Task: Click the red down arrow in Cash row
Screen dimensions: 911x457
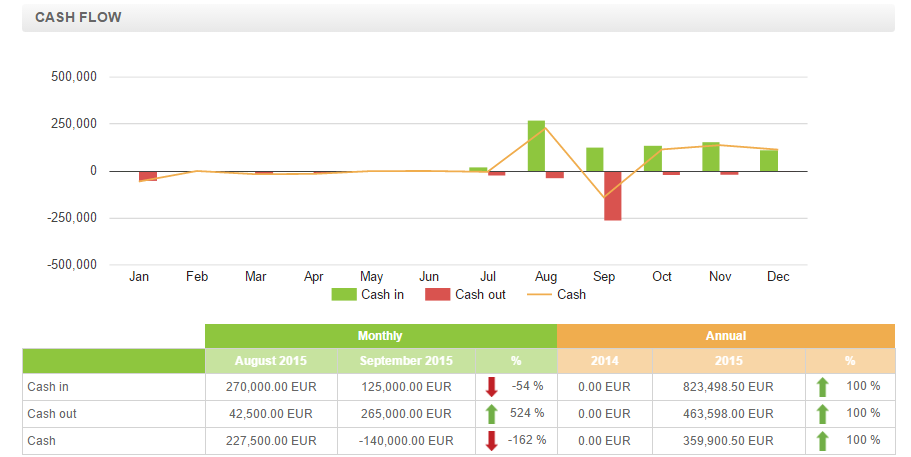Action: [491, 440]
